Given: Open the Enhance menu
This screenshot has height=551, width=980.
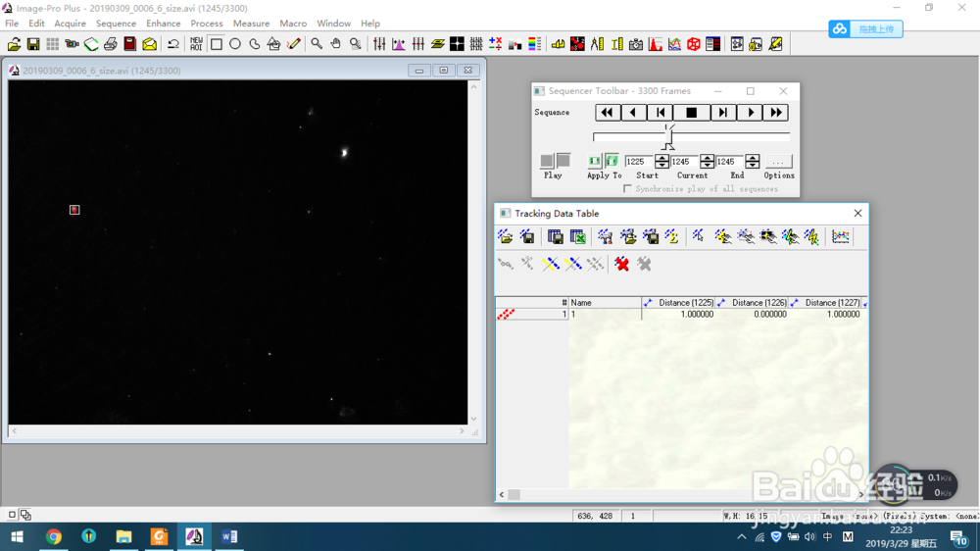Looking at the screenshot, I should 163,24.
